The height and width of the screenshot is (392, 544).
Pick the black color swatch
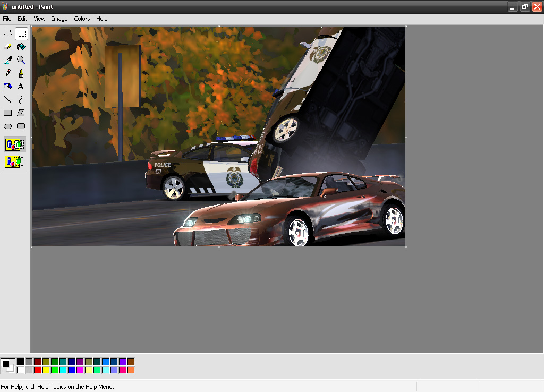point(21,362)
